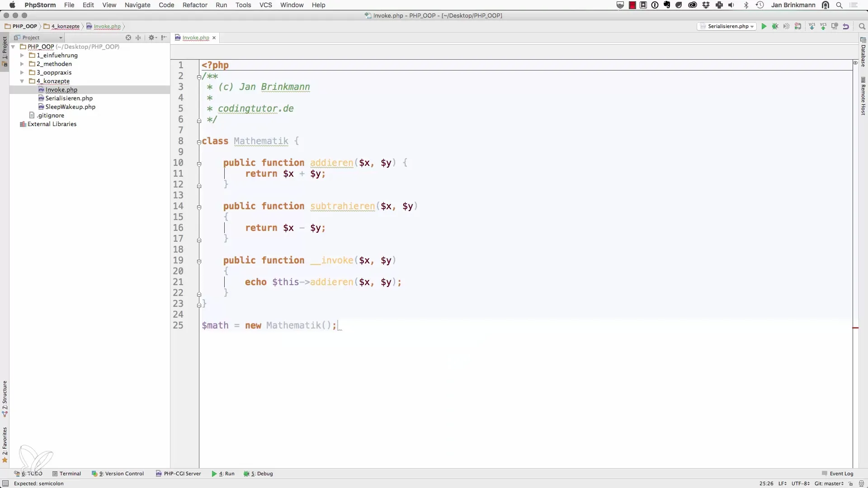Open the Favorites tool window
The width and height of the screenshot is (868, 488).
[x=5, y=445]
